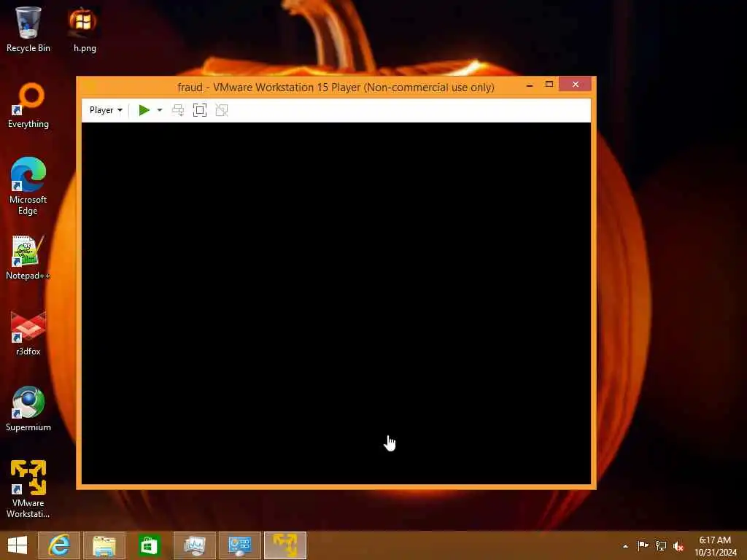Show hidden system tray icons arrow
Viewport: 747px width, 560px height.
point(625,546)
